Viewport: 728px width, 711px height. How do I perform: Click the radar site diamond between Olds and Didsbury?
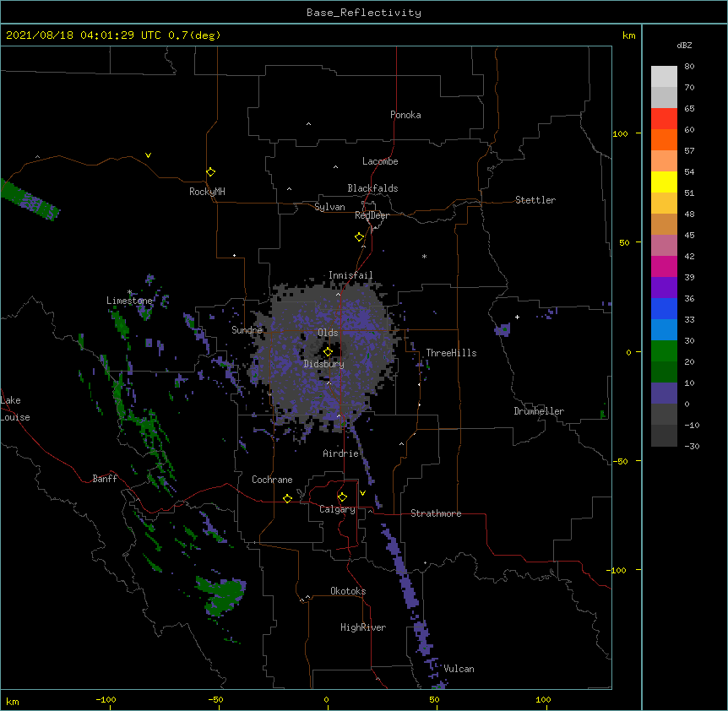point(328,351)
